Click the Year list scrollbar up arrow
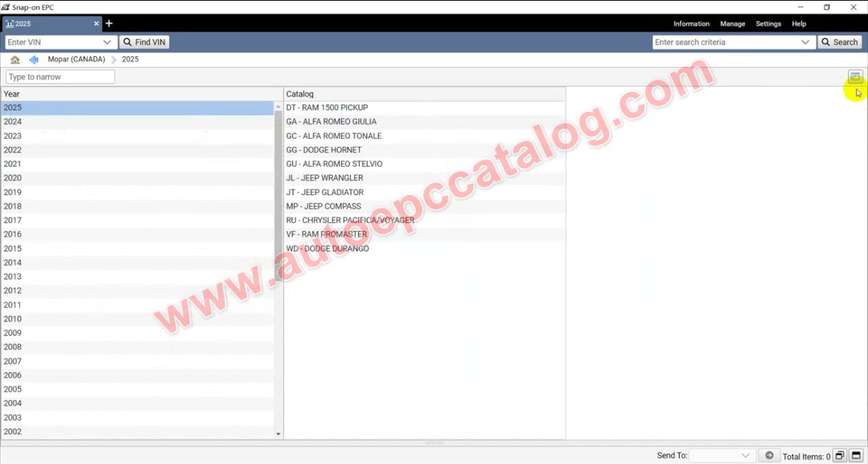Screen dimensions: 868x464 point(278,107)
